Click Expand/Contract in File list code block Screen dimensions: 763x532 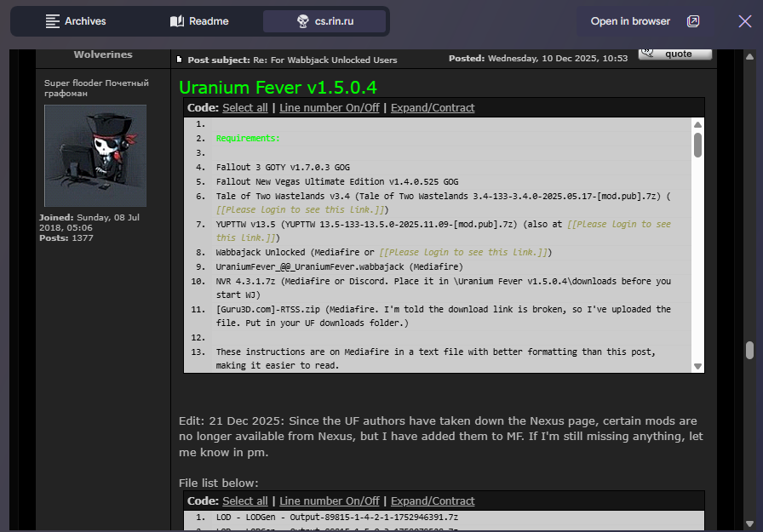tap(433, 501)
